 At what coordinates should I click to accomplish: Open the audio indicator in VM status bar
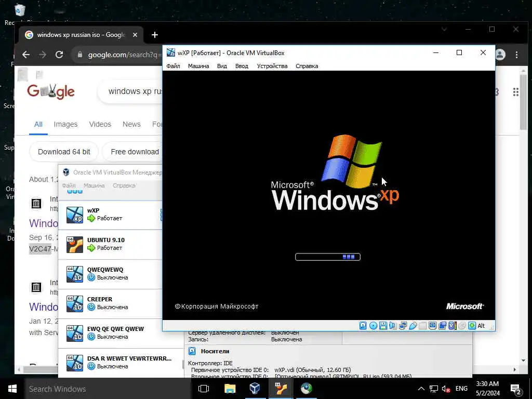393,326
